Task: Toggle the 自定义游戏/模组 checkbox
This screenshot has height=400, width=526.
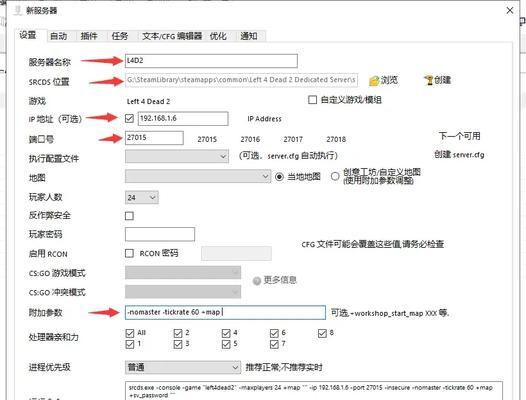Action: pos(312,100)
